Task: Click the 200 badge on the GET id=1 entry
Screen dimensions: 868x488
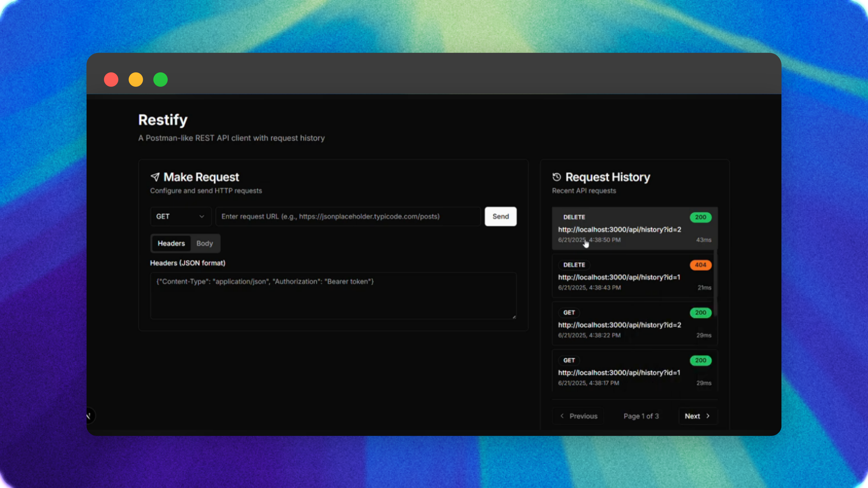Action: (700, 360)
